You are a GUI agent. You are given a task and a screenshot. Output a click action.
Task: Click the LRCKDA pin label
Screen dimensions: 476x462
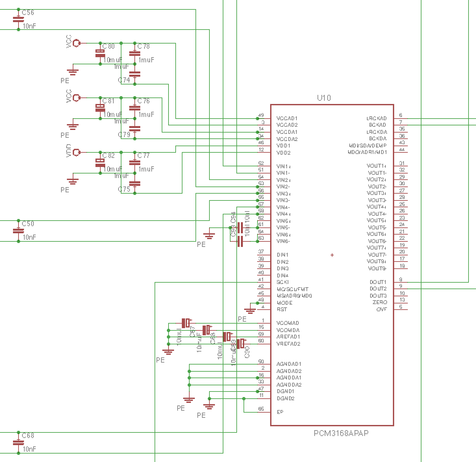tap(377, 132)
